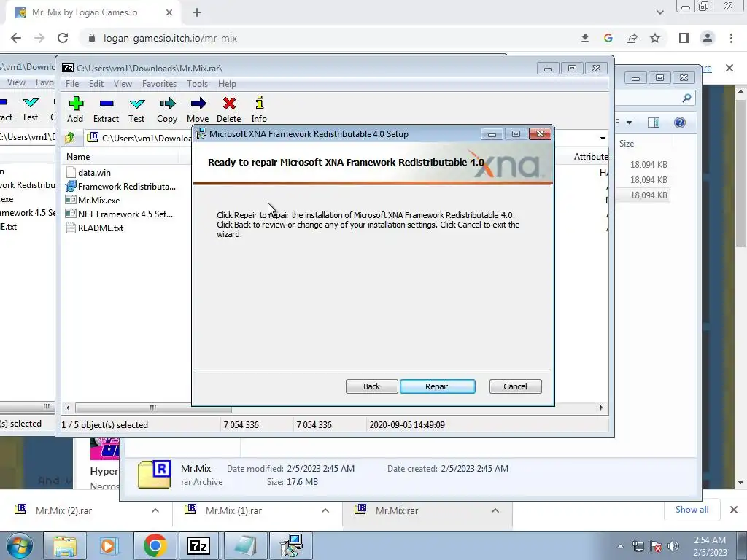Open 7-Zip File menu
747x560 pixels.
click(72, 84)
